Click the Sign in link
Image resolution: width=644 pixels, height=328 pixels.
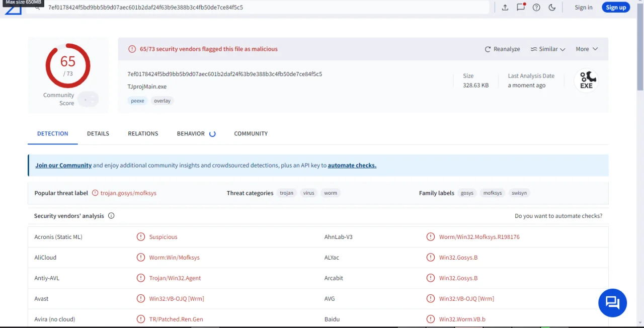tap(584, 8)
